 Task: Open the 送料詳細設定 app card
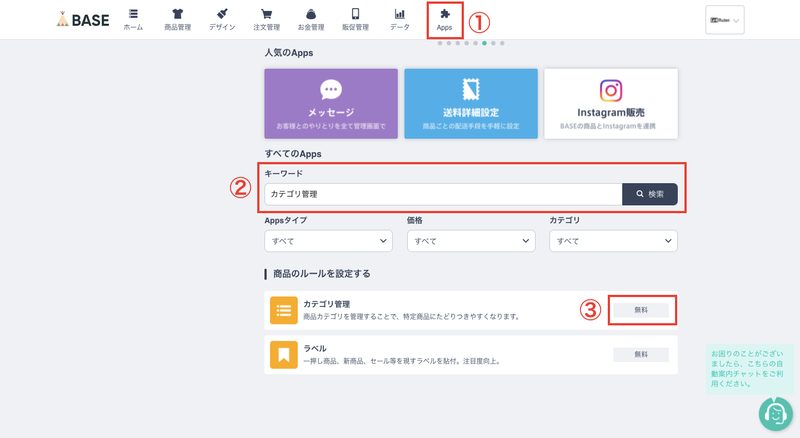[x=471, y=104]
